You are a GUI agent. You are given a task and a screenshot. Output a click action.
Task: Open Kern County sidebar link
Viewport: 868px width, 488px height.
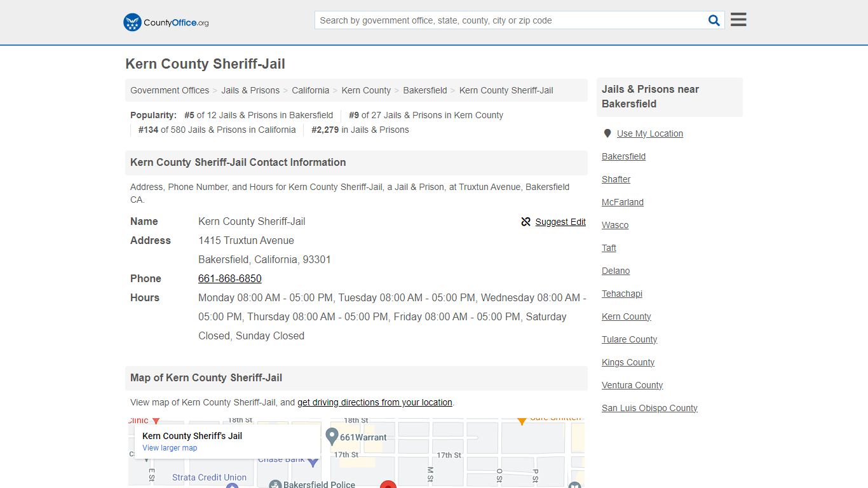coord(627,316)
